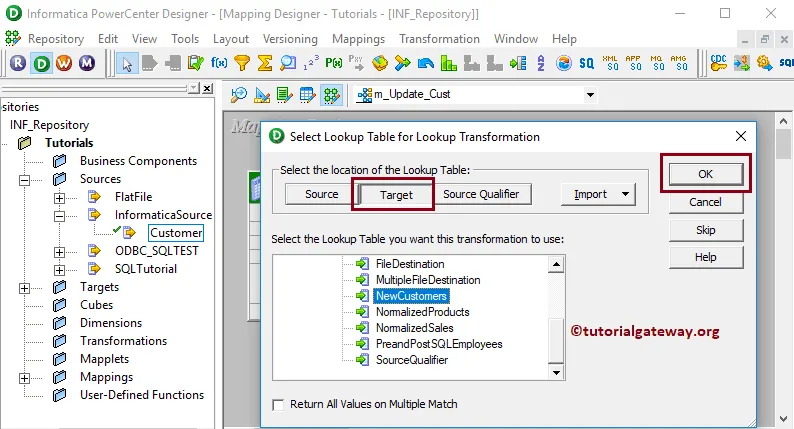The height and width of the screenshot is (429, 794).
Task: Choose Target as lookup table location
Action: coord(396,194)
